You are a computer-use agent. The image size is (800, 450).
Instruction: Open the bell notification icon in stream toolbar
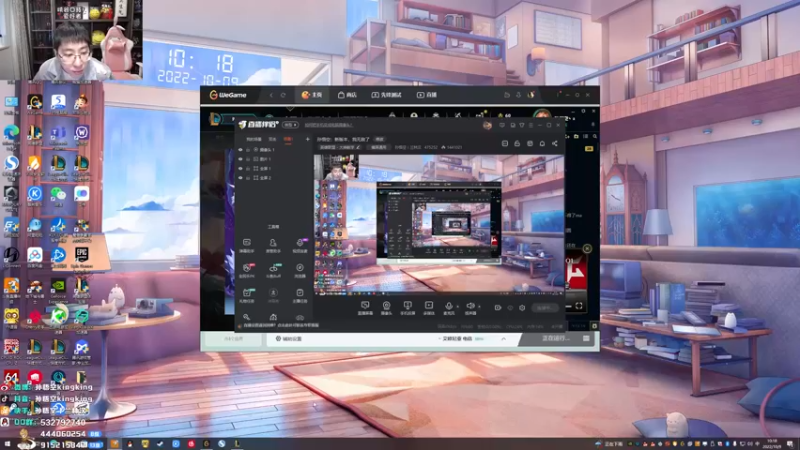tap(542, 144)
